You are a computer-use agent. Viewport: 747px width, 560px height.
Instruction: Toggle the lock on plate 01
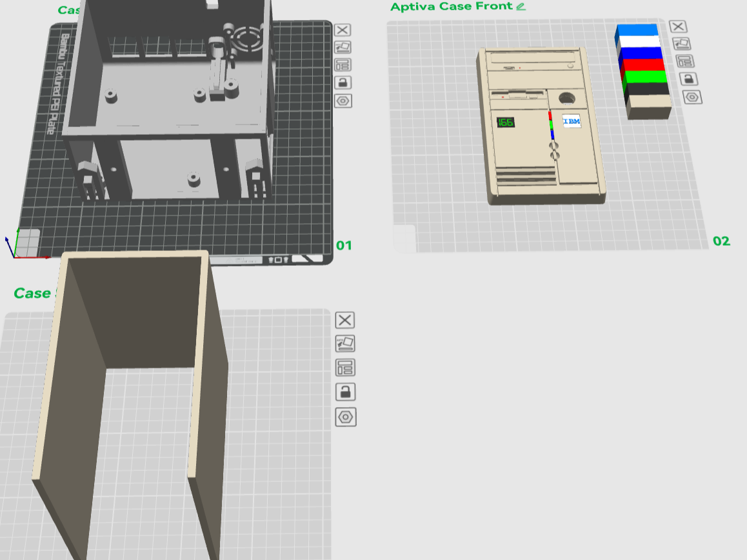tap(343, 83)
